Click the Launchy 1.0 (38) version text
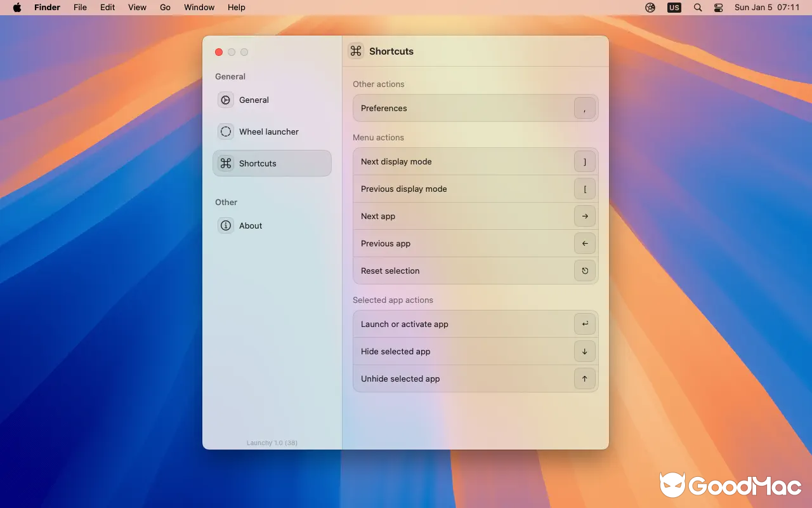The image size is (812, 508). coord(272,443)
